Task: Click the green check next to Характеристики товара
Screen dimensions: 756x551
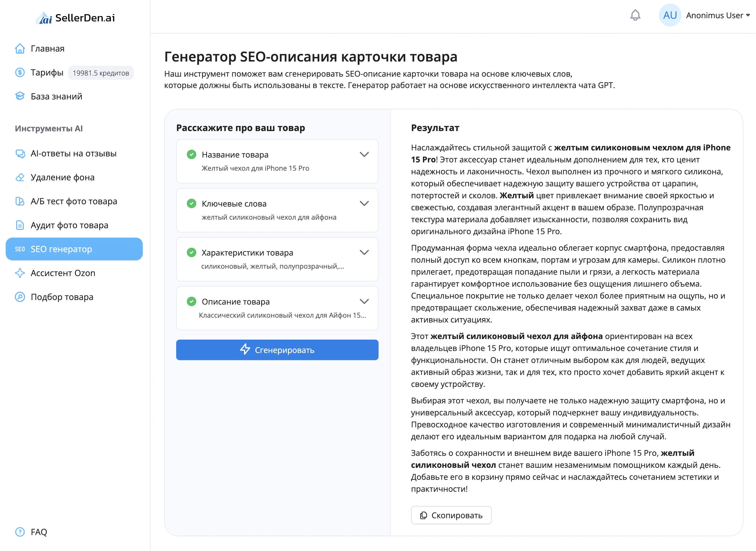Action: (x=192, y=252)
